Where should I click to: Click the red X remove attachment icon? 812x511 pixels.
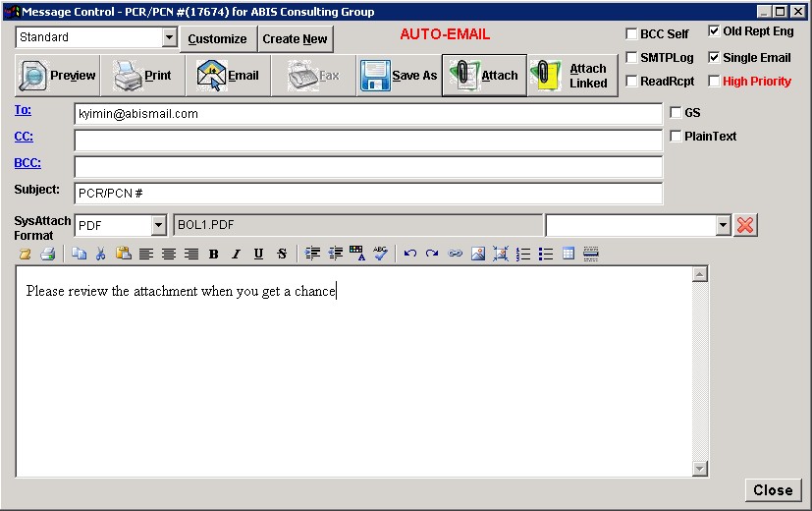(x=745, y=225)
